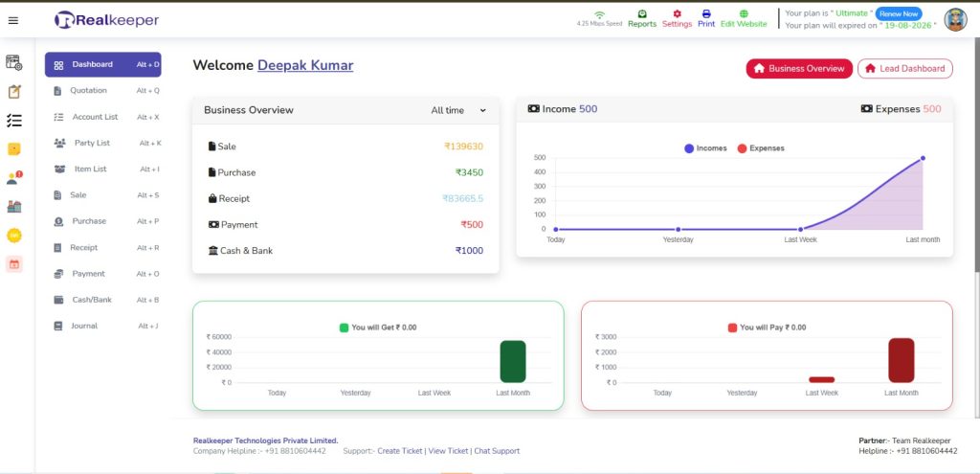Image resolution: width=980 pixels, height=474 pixels.
Task: Click the page vertical scrollbar
Action: [976, 156]
